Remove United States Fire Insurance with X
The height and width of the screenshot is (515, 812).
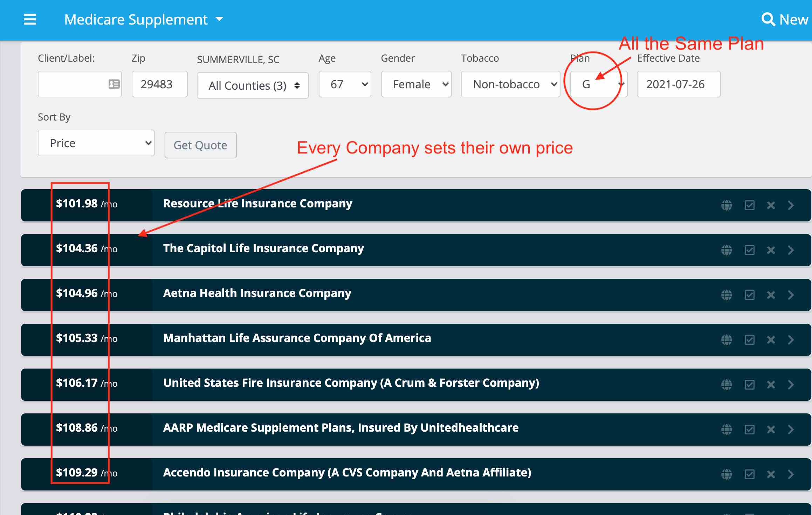(771, 385)
